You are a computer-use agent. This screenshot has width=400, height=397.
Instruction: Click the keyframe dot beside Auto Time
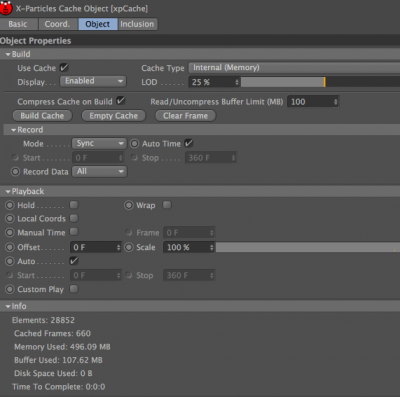pos(134,144)
